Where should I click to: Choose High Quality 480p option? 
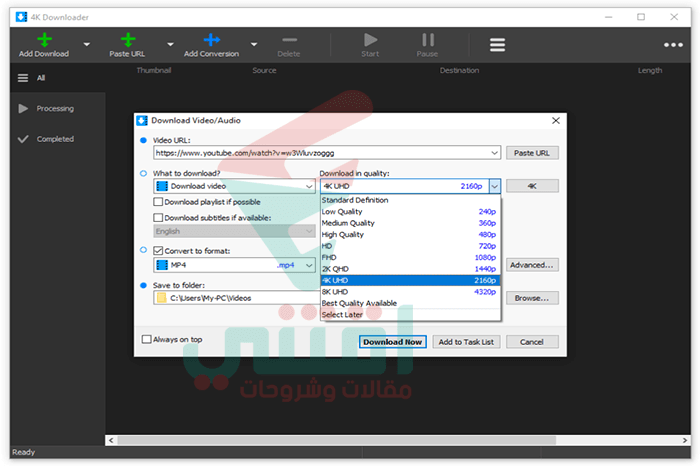click(x=410, y=234)
